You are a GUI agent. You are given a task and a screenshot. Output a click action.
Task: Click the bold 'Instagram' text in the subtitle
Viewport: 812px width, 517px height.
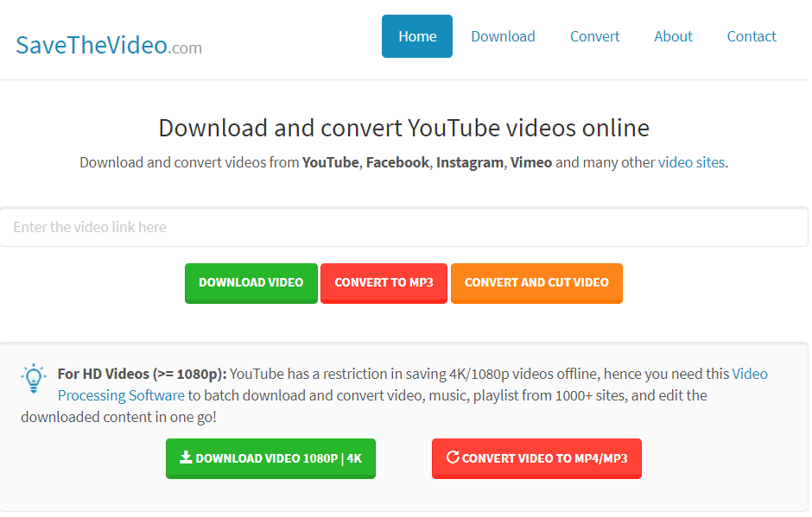[470, 162]
